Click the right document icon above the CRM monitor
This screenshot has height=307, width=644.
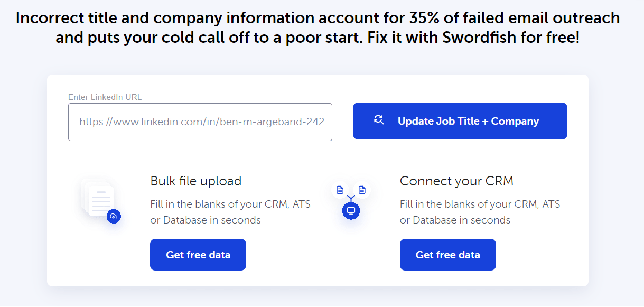(362, 189)
